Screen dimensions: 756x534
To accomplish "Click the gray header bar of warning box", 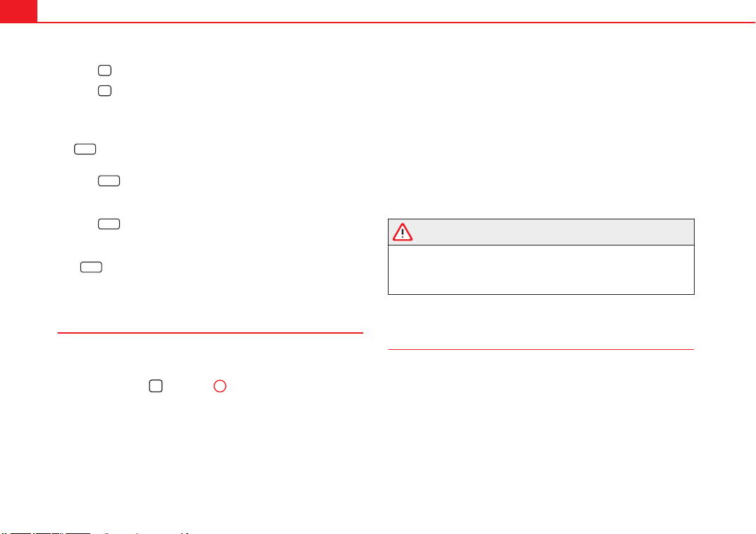I will 541,232.
